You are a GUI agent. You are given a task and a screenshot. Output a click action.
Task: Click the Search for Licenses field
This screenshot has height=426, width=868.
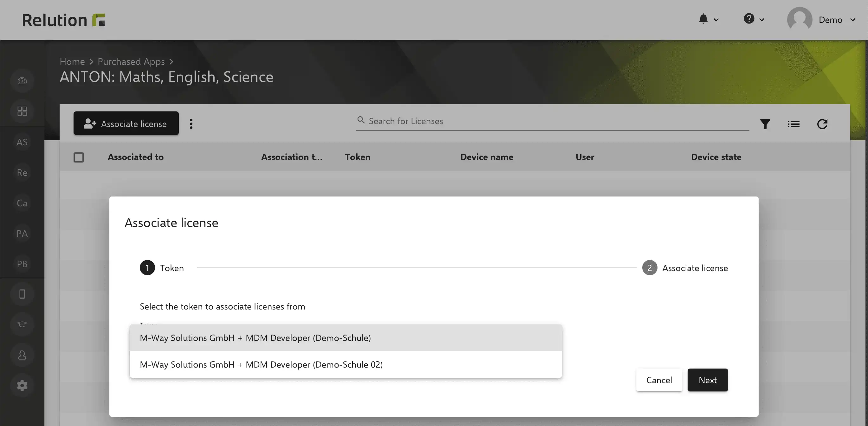pyautogui.click(x=553, y=121)
